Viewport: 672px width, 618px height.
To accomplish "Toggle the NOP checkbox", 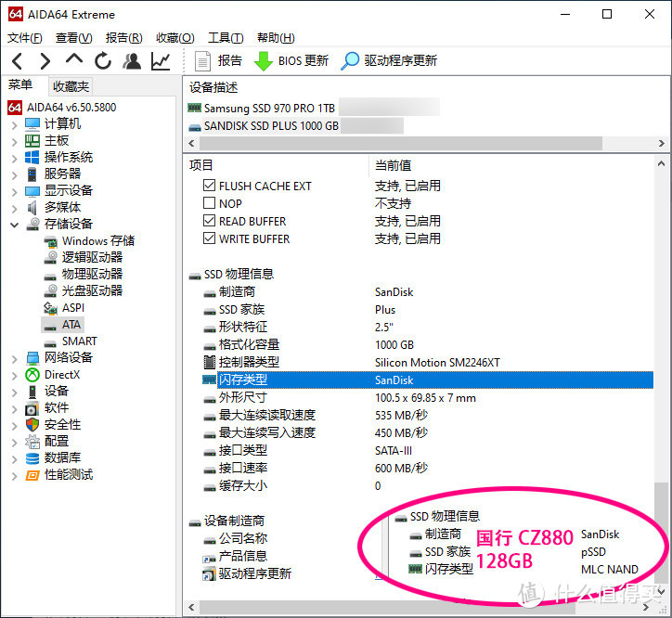I will point(209,202).
